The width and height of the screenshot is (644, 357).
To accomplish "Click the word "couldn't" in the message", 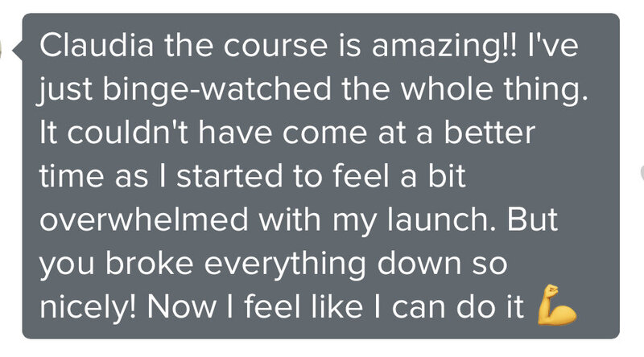I will coord(128,133).
